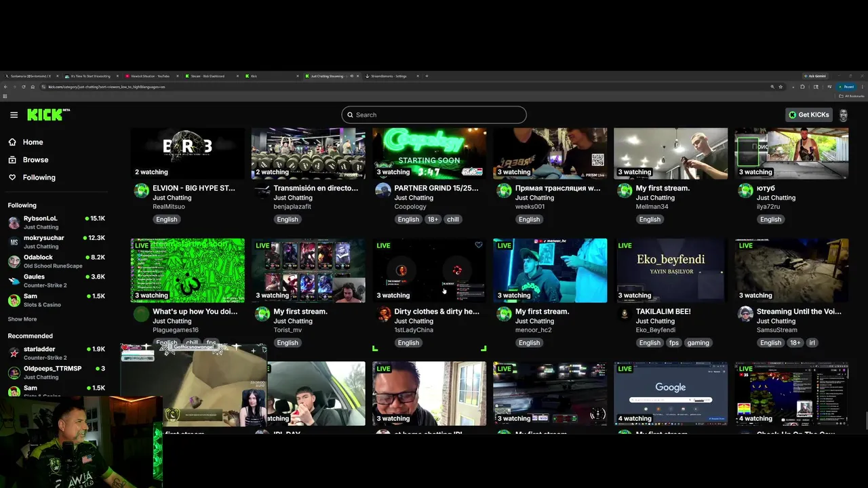Click the Kick logo
Viewport: 868px width, 488px height.
tap(48, 115)
